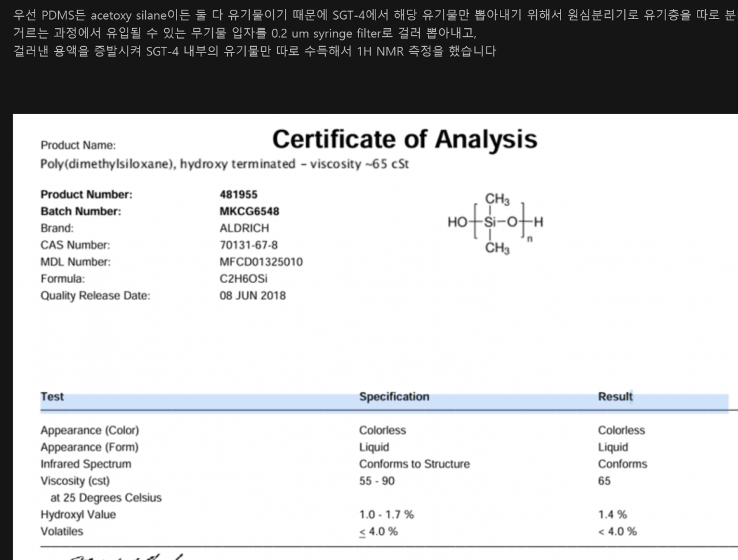Click the ALDRICH brand value
The height and width of the screenshot is (560, 738).
[x=244, y=228]
